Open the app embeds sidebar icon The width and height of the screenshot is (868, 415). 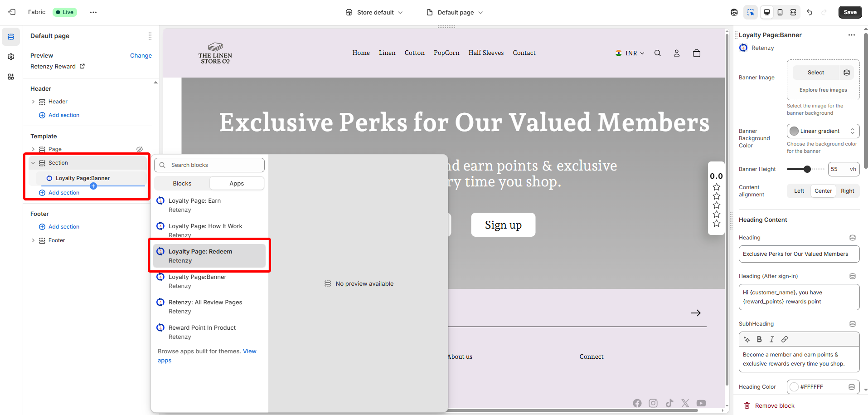11,77
